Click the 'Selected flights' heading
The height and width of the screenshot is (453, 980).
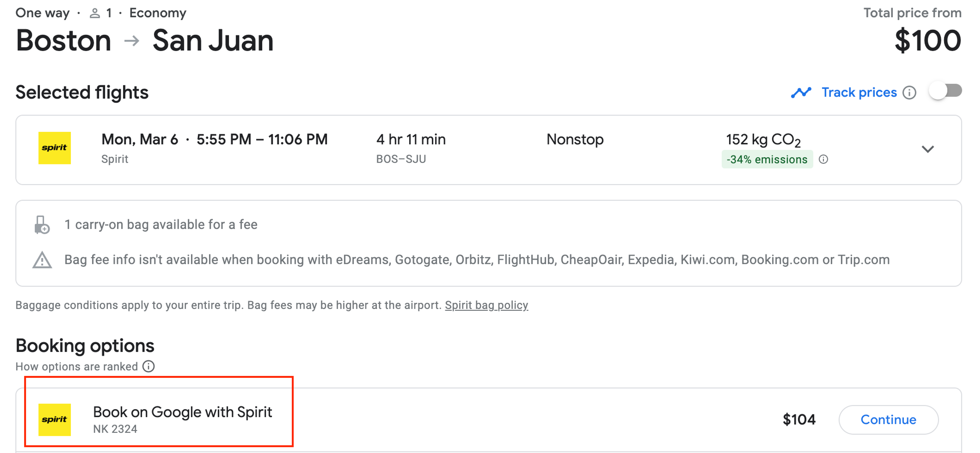pyautogui.click(x=82, y=92)
